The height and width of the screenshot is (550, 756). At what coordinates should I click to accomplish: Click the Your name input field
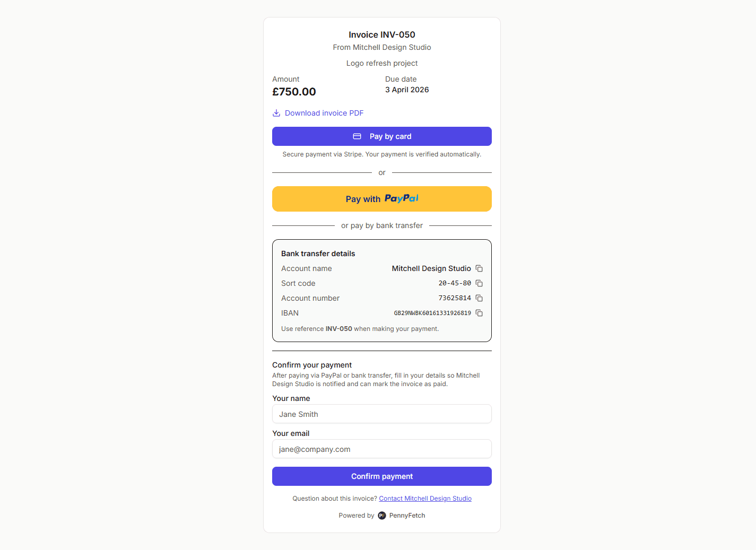[x=381, y=414]
